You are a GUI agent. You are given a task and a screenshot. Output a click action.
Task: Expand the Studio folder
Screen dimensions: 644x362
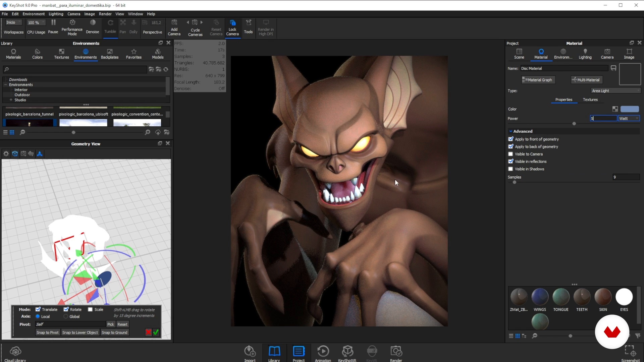coord(11,100)
